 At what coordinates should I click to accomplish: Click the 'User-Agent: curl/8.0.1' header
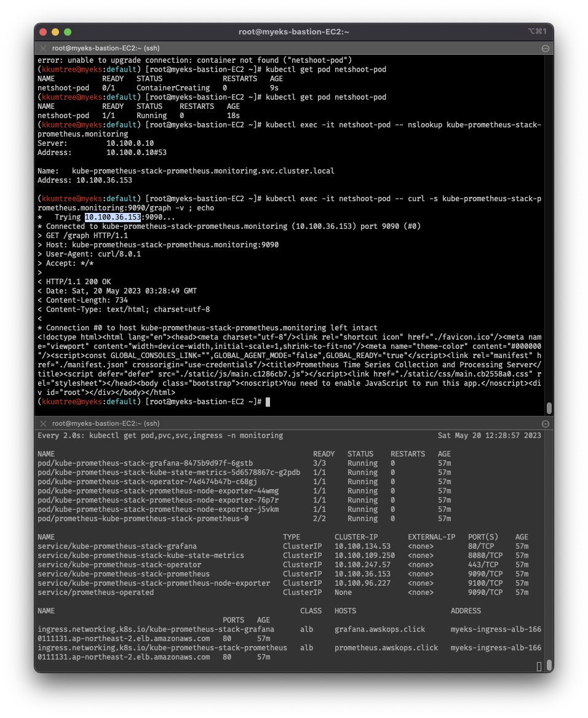point(89,254)
